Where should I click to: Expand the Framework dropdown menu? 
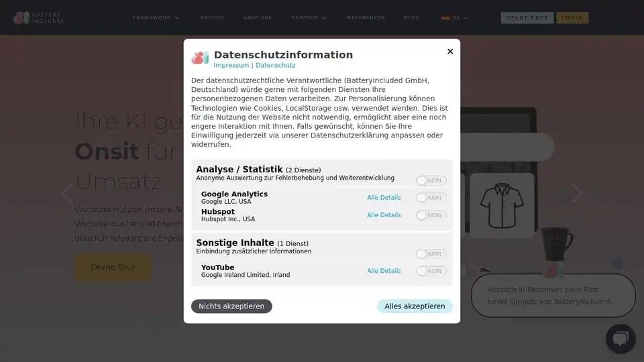tap(156, 18)
